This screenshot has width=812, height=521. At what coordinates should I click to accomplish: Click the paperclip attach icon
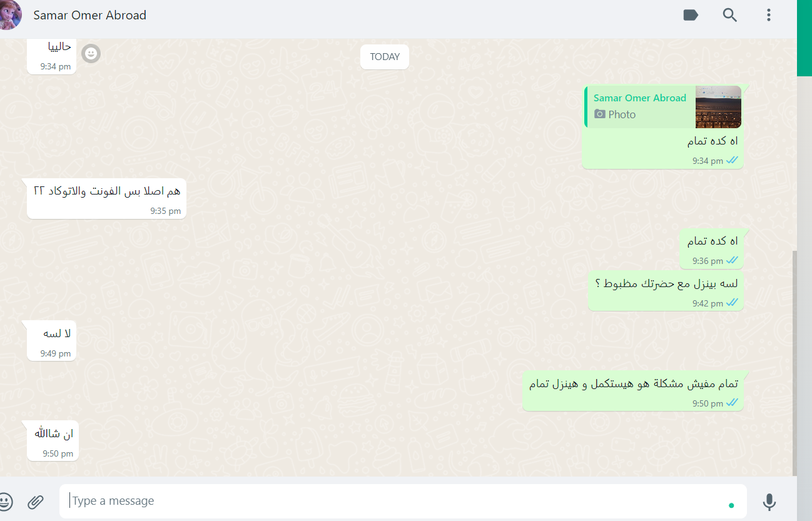pyautogui.click(x=36, y=501)
